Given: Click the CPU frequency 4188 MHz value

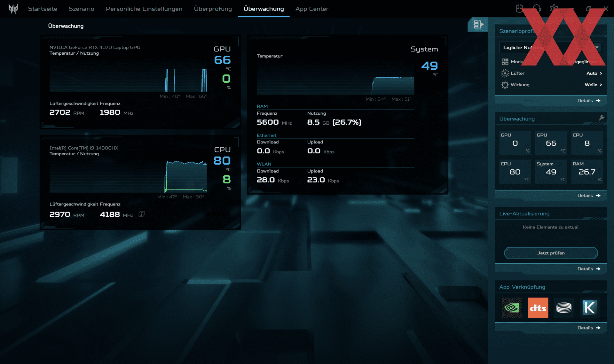Looking at the screenshot, I should [x=116, y=214].
